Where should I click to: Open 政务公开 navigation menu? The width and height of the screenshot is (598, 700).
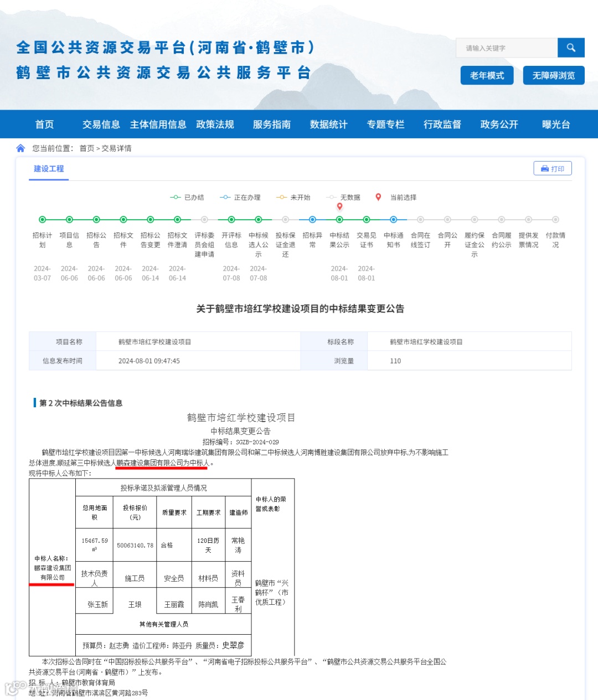[499, 125]
